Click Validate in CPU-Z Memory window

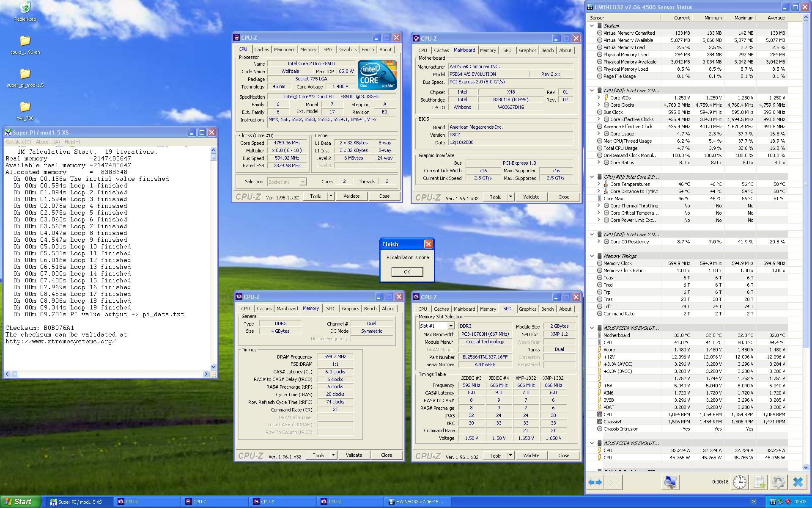tap(354, 455)
